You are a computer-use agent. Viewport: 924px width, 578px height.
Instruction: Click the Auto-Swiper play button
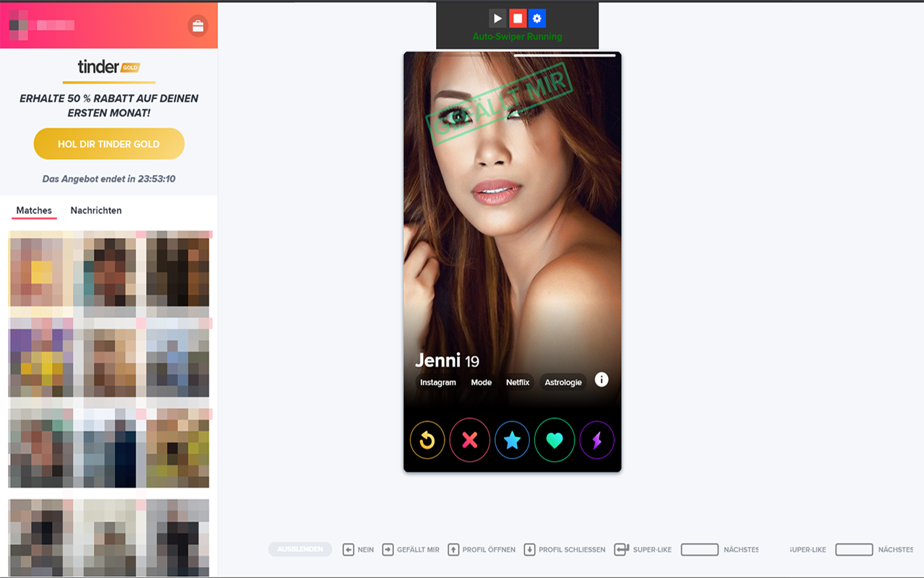(x=497, y=19)
